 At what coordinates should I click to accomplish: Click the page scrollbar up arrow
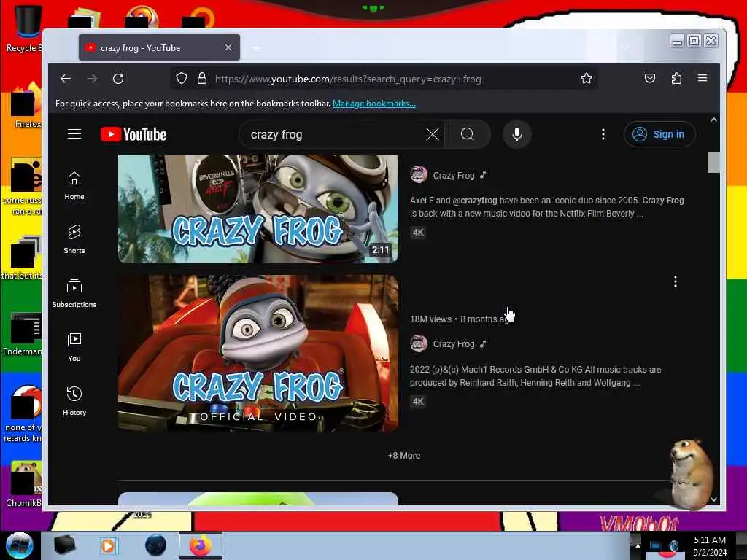tap(713, 120)
